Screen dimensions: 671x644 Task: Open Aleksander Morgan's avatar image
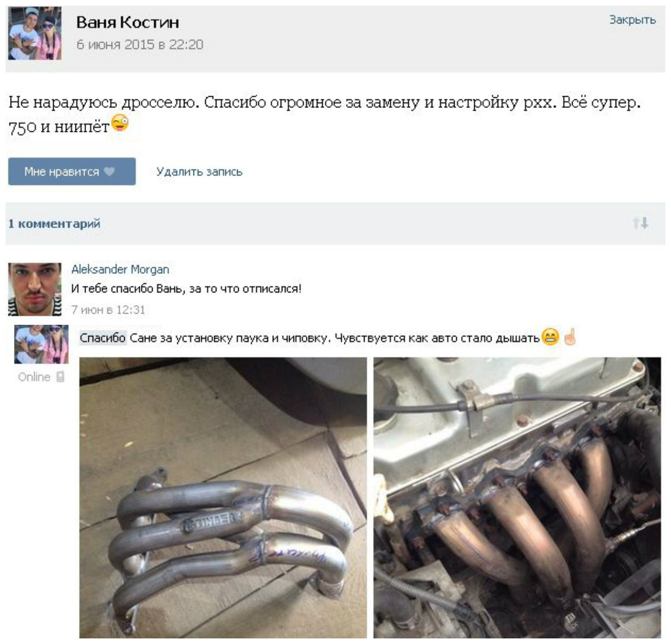[35, 290]
